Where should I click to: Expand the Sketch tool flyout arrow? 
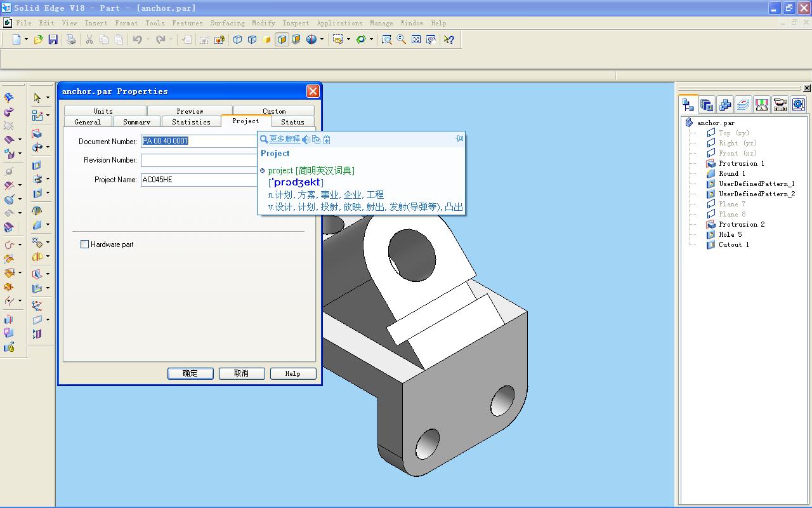pyautogui.click(x=48, y=116)
